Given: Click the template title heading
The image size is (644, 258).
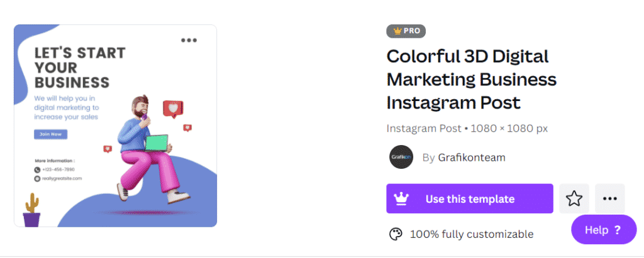Looking at the screenshot, I should click(471, 79).
